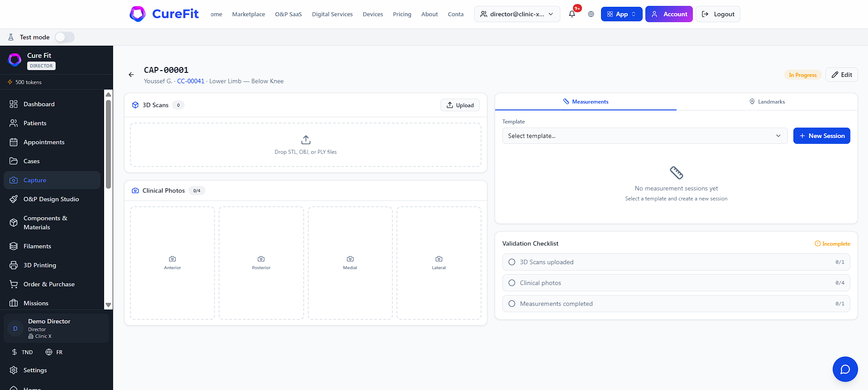Open O&P Design Studio in sidebar
This screenshot has height=390, width=868.
click(x=52, y=199)
